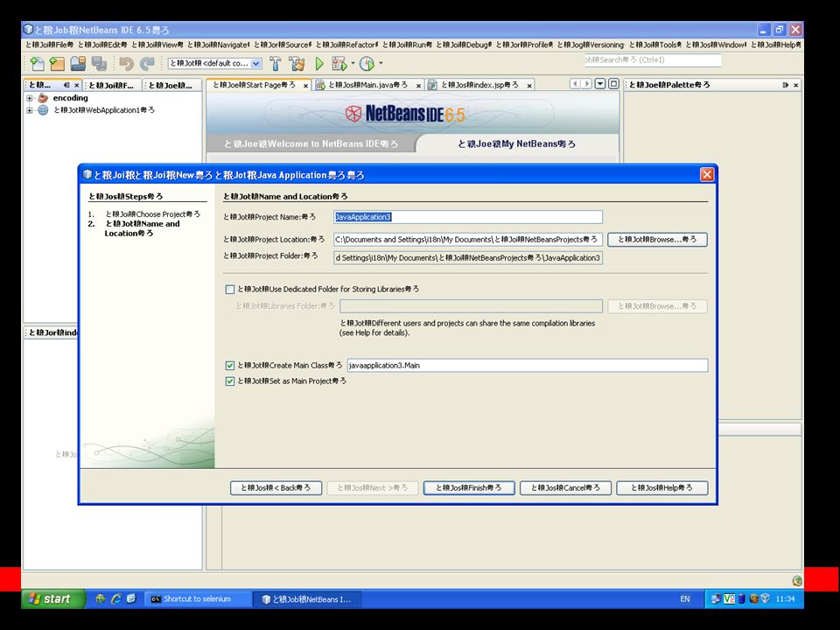Click the WebApplication1 globe icon
This screenshot has height=630, width=840.
click(x=43, y=110)
